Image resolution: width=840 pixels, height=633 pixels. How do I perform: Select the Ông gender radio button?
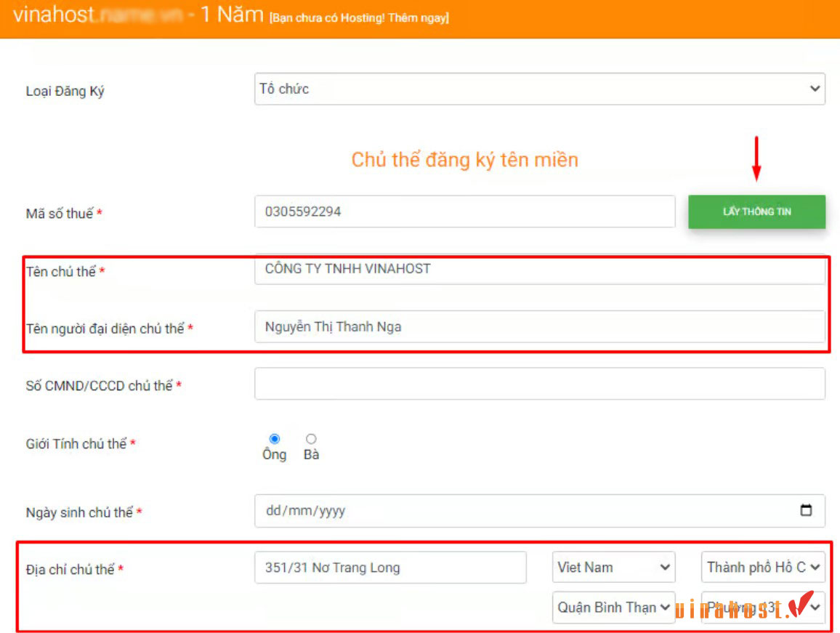tap(274, 438)
